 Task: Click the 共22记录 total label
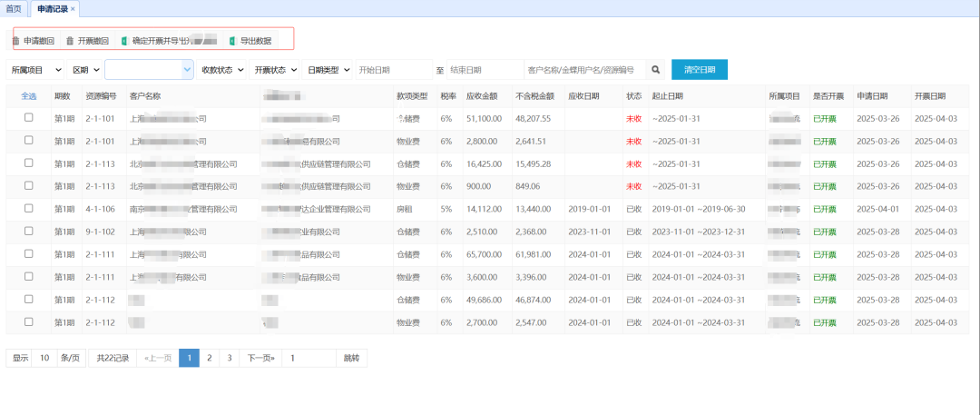113,358
